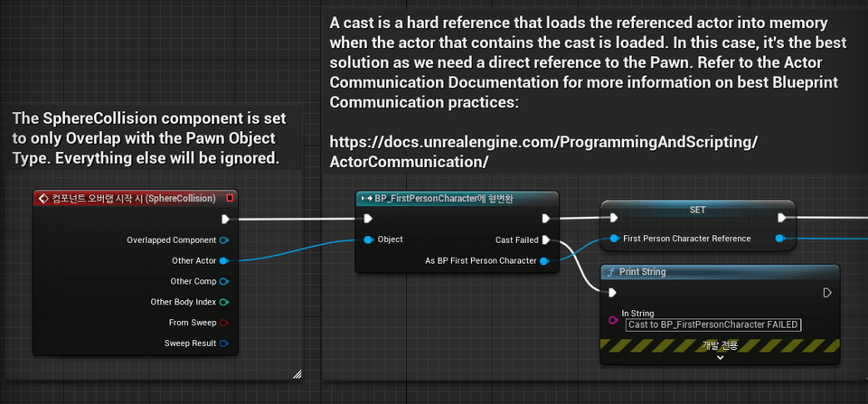Click As BP First Person Character pin
This screenshot has height=404, width=868.
point(544,260)
